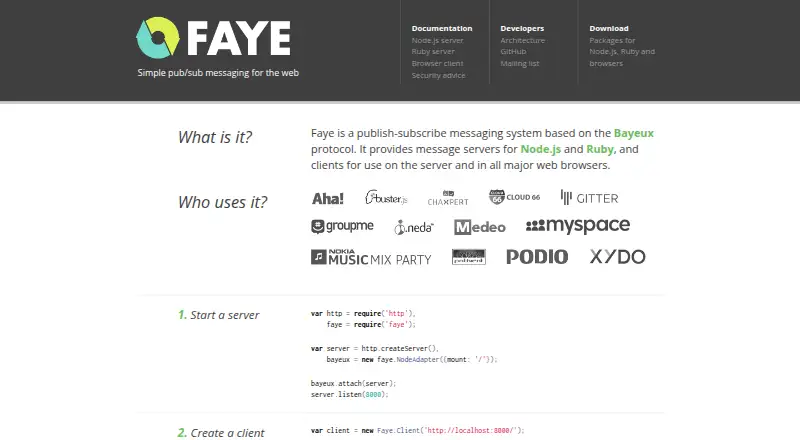Open the Node.js server documentation link

[x=437, y=40]
